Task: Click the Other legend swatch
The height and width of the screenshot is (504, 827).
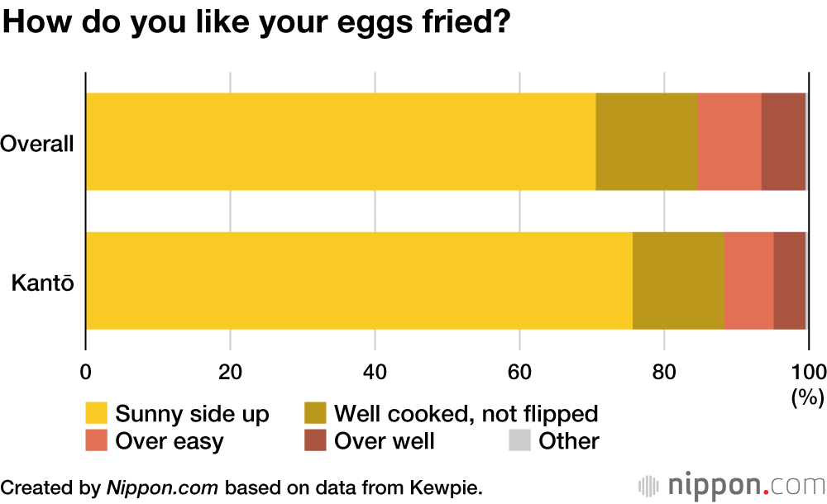Action: click(x=519, y=441)
